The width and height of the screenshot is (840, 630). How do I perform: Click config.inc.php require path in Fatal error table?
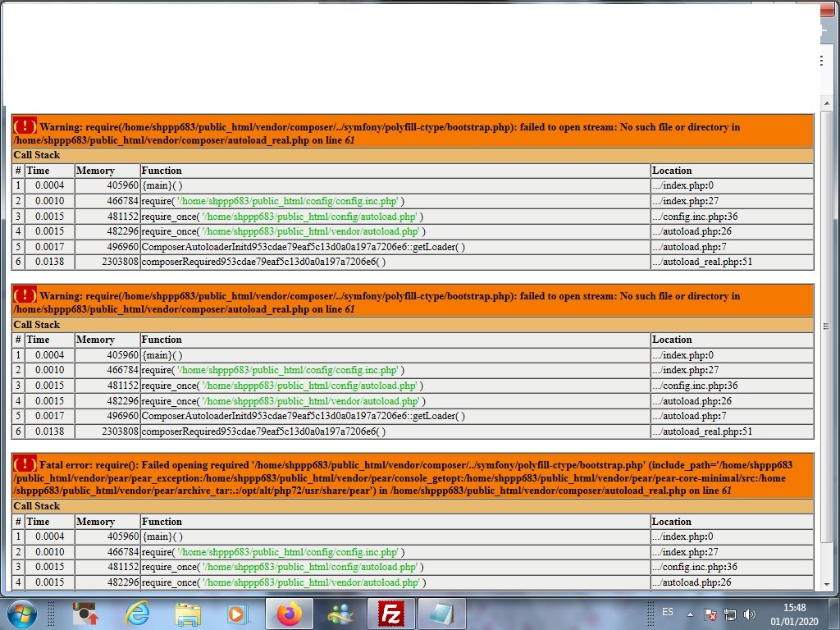tap(287, 552)
